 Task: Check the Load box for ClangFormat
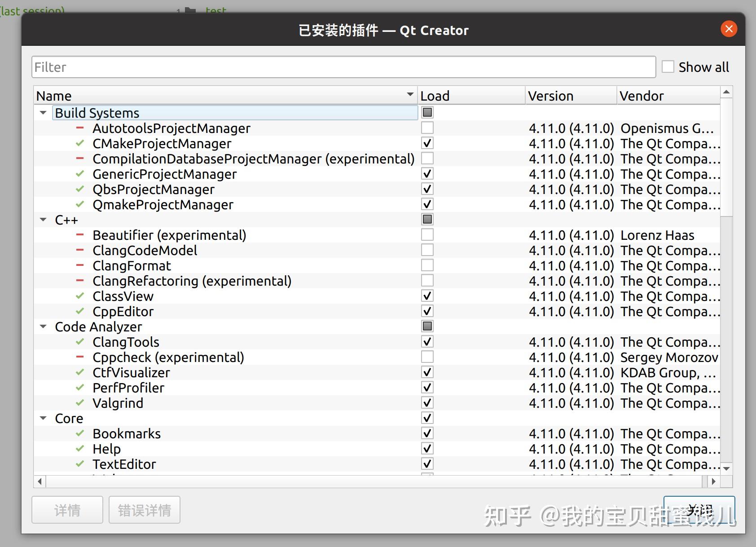[x=427, y=265]
